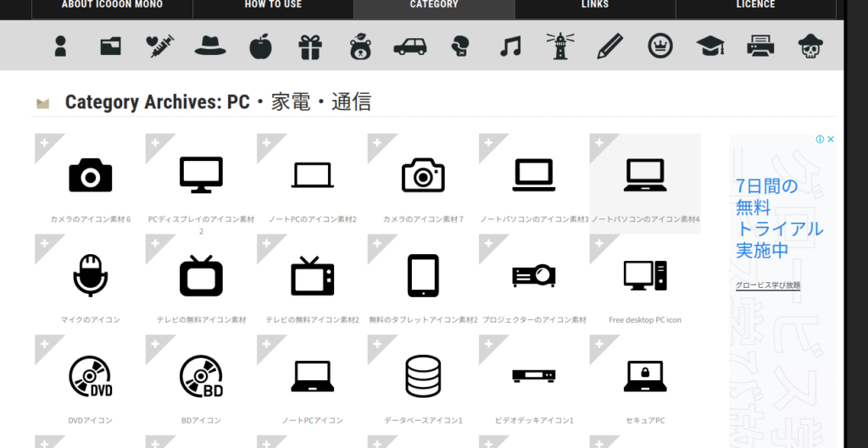Click the DVDアイコン caption link

(90, 420)
